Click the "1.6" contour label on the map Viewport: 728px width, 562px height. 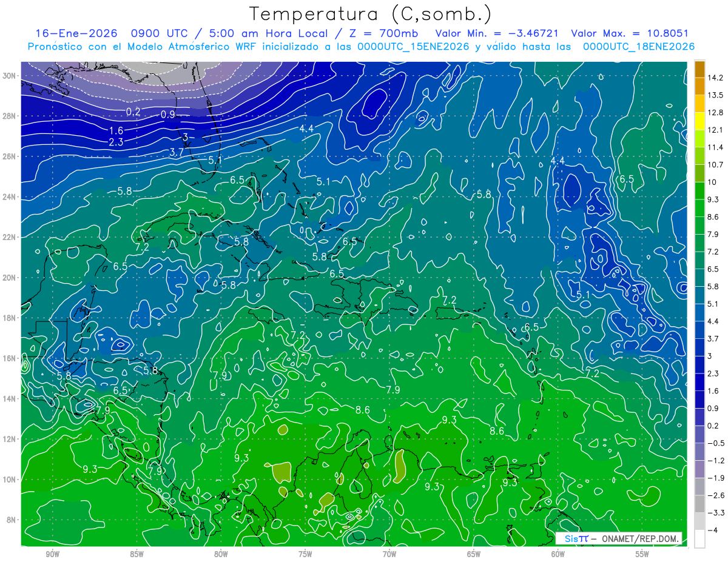pyautogui.click(x=116, y=130)
